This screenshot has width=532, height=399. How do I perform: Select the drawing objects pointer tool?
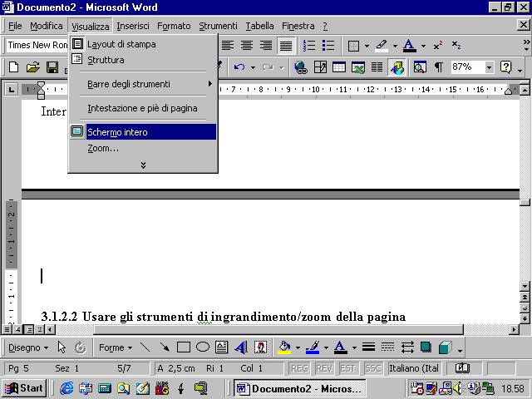tap(62, 347)
